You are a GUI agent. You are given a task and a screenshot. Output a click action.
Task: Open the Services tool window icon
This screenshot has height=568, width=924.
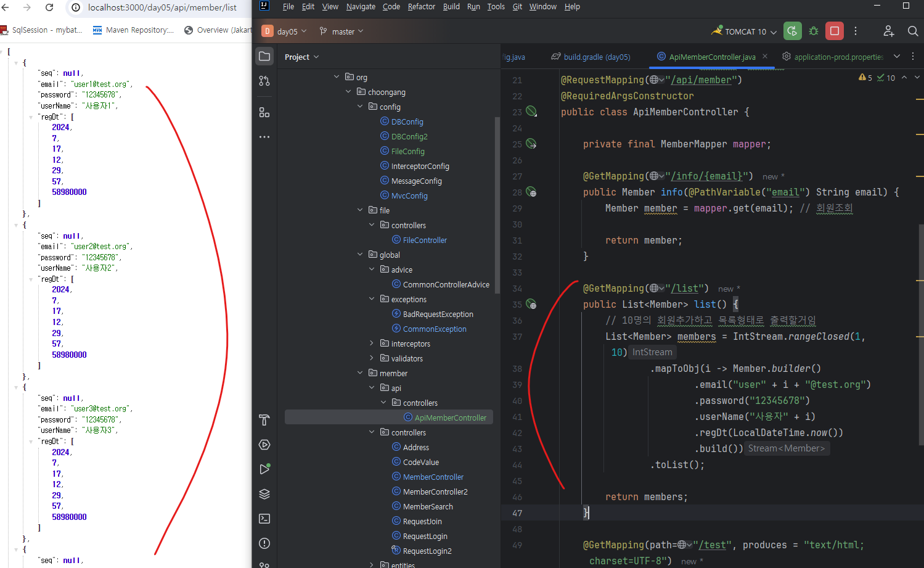point(264,445)
